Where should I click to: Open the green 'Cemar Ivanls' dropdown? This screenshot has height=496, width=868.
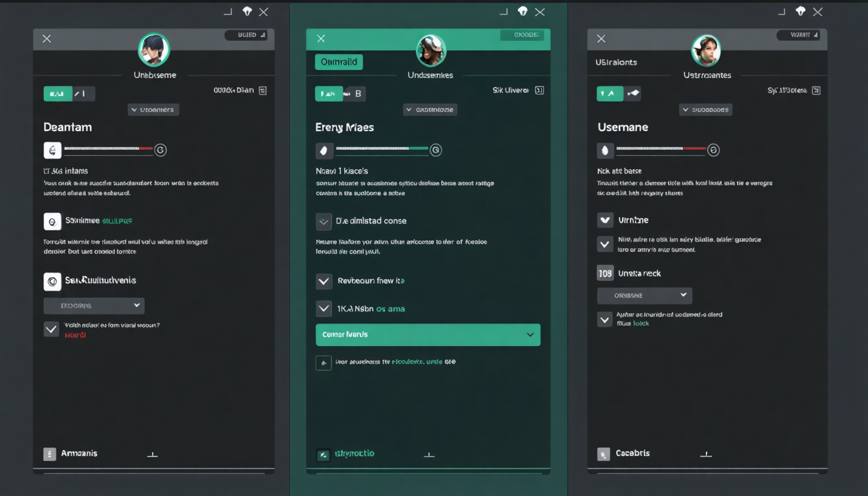(x=428, y=335)
